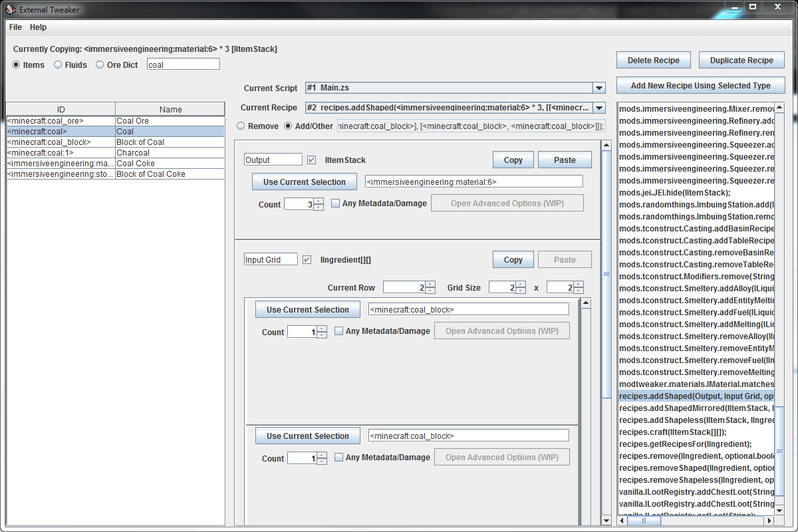Click the Duplicate Recipe button
Image resolution: width=798 pixels, height=532 pixels.
click(741, 60)
